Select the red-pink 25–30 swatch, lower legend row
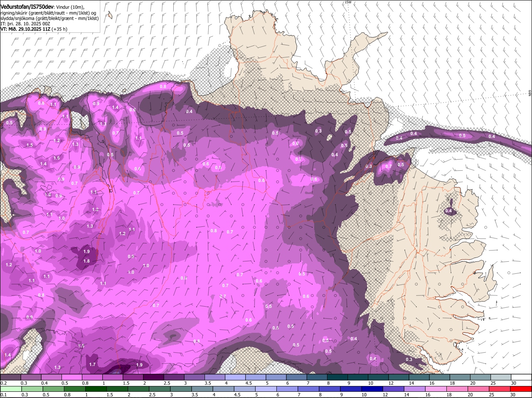The height and width of the screenshot is (398, 532). click(x=500, y=389)
